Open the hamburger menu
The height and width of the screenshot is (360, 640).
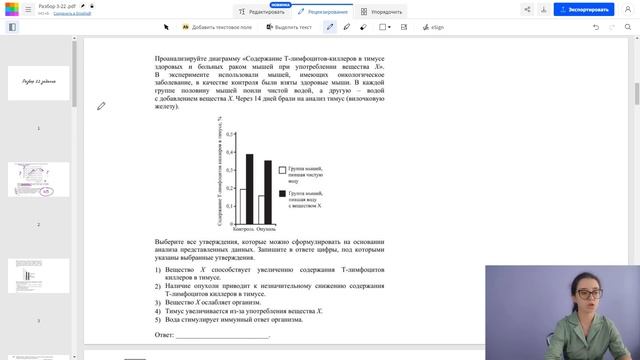28,9
